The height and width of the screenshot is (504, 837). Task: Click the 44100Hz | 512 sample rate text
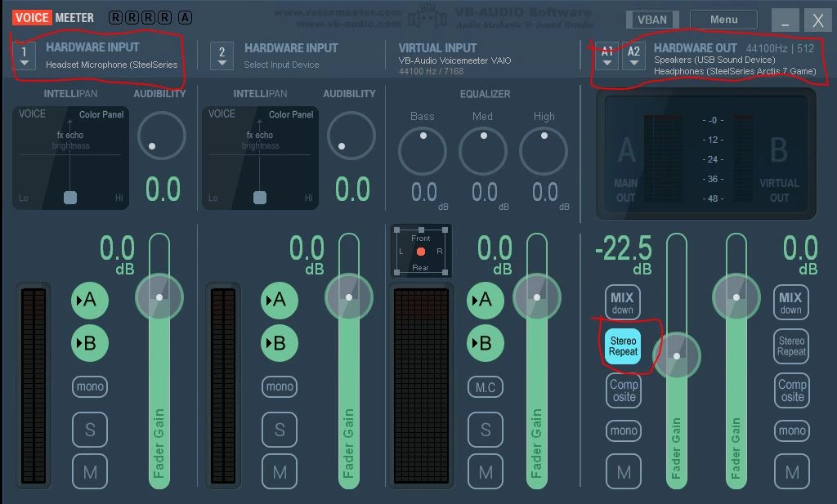[x=780, y=48]
